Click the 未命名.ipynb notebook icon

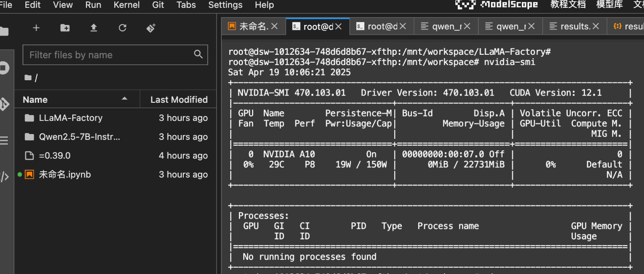click(29, 174)
